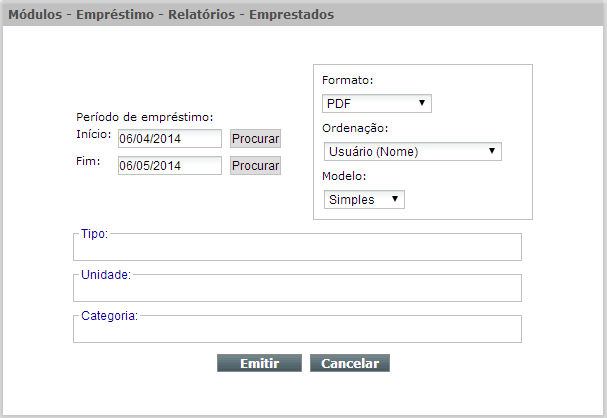Screen dimensions: 607x418
Task: Click the Período de empréstimo: label
Action: tap(145, 117)
